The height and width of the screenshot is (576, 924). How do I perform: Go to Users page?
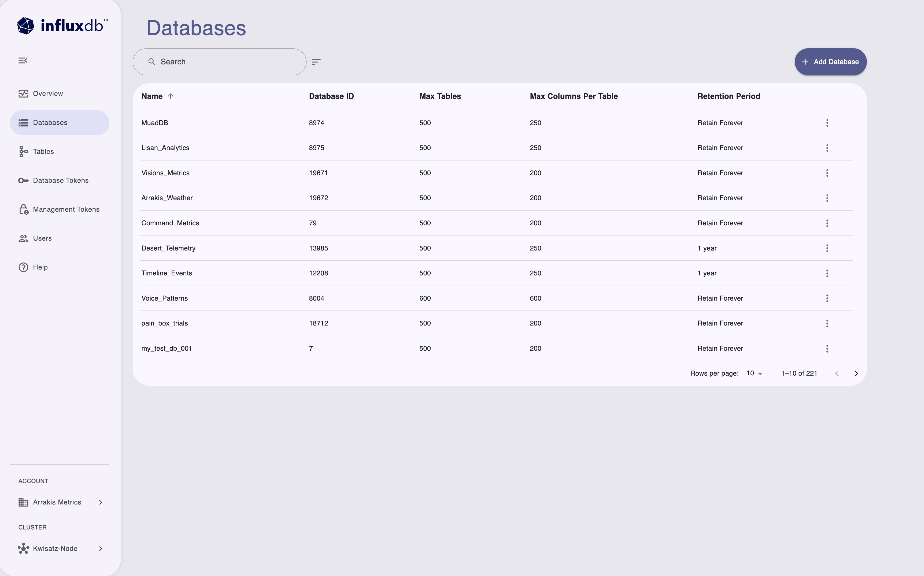click(60, 238)
